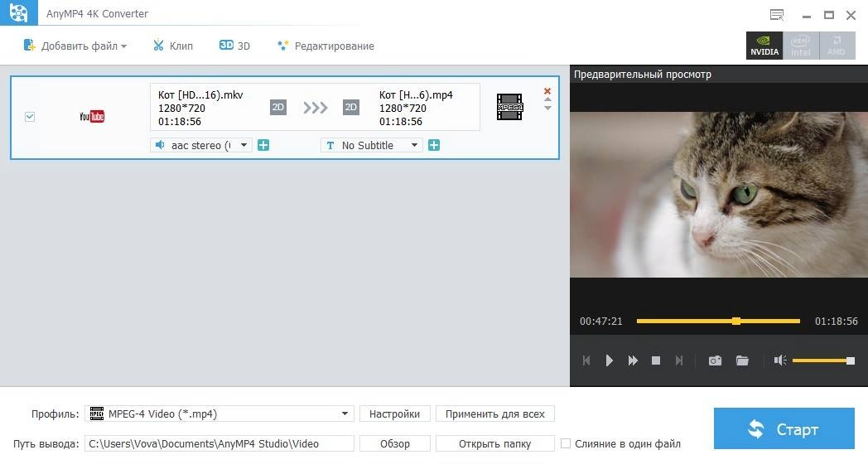Click the source 2D mode badge
Viewport: 868px width, 474px height.
pyautogui.click(x=278, y=107)
